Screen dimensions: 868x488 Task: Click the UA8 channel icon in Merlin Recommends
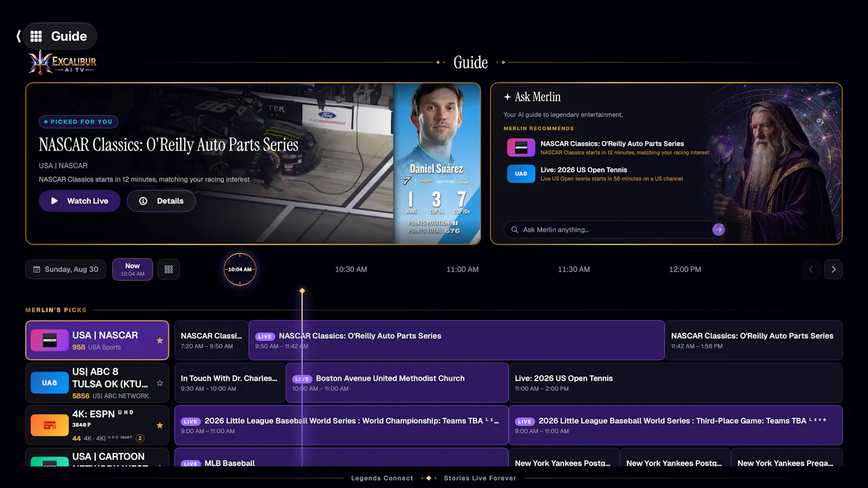coord(521,174)
